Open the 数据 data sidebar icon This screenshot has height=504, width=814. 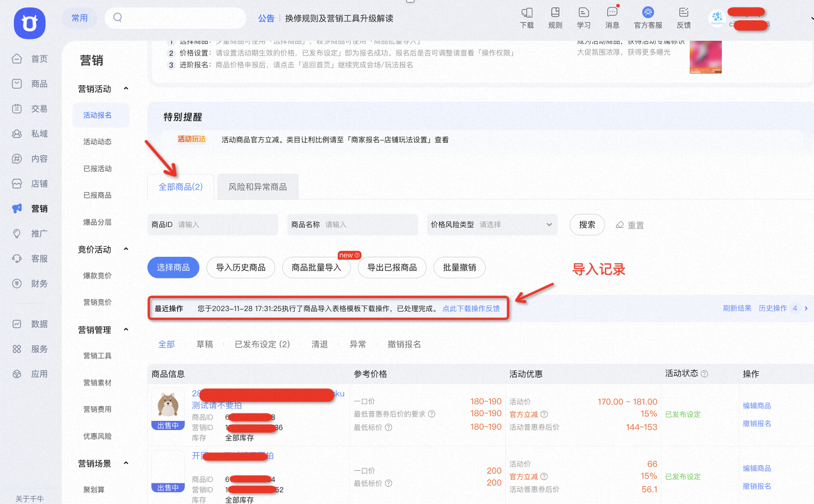(17, 324)
